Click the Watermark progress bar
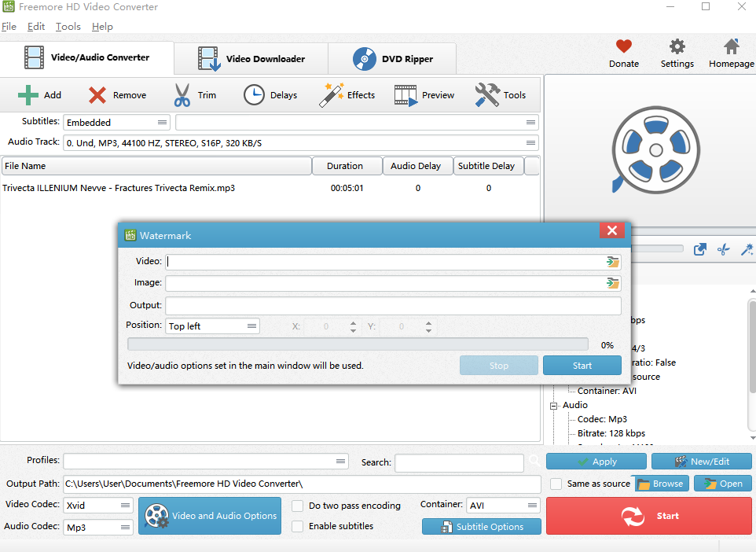 pos(358,344)
